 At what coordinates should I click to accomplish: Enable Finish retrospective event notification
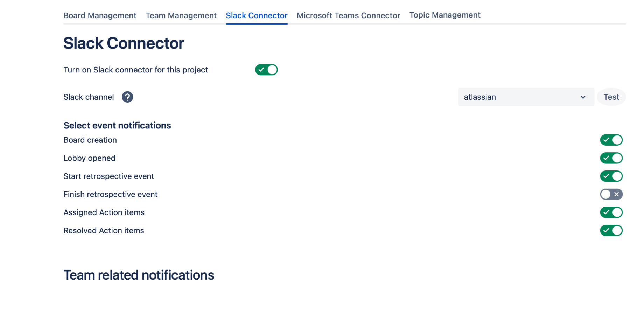click(x=611, y=194)
